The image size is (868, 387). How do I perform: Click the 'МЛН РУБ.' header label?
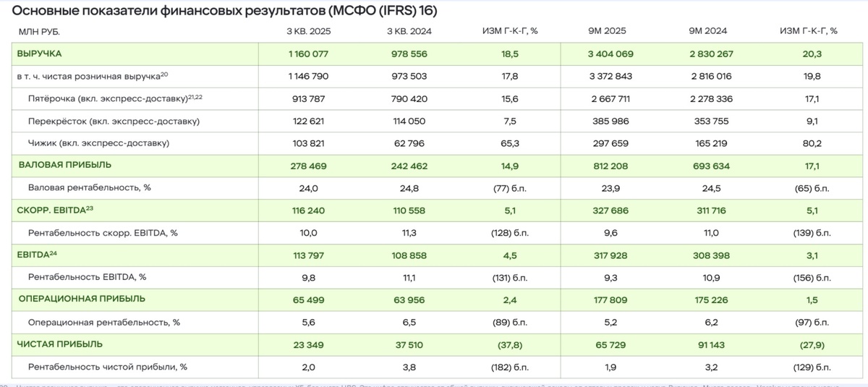38,31
